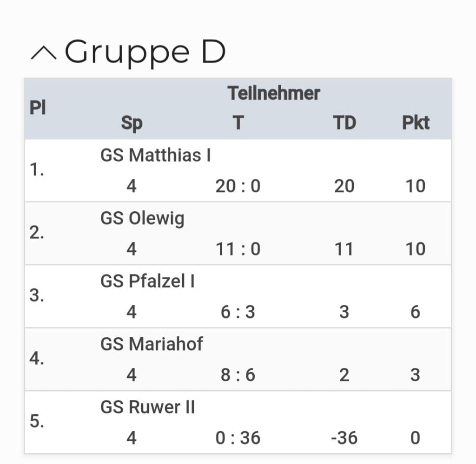Click rank number 5. in table
The image size is (476, 464).
[37, 421]
